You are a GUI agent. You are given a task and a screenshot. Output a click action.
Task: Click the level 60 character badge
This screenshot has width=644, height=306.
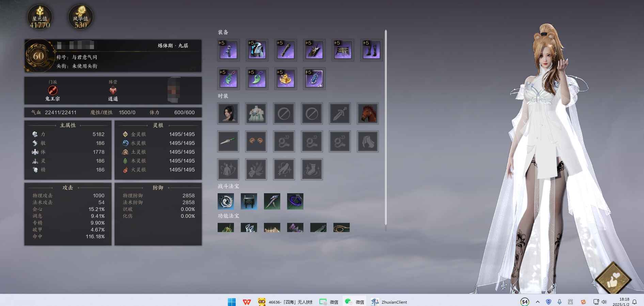[x=38, y=56]
